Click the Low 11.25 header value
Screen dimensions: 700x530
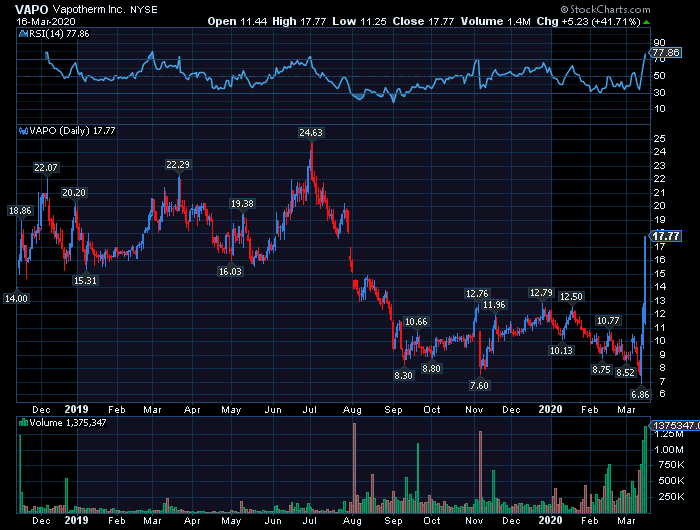tap(359, 21)
